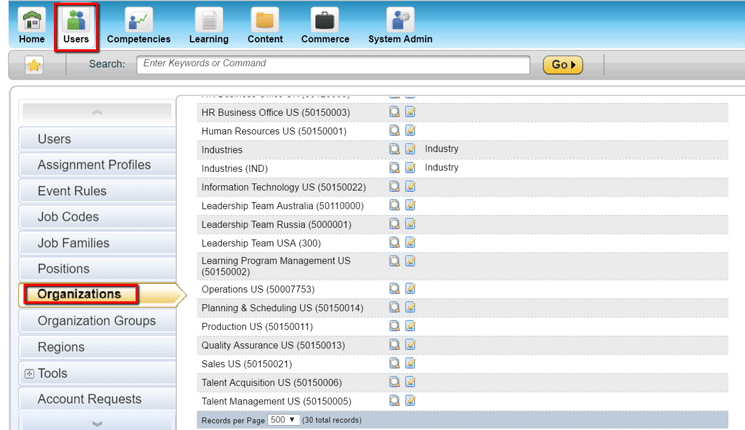Open the Competencies module

(138, 25)
